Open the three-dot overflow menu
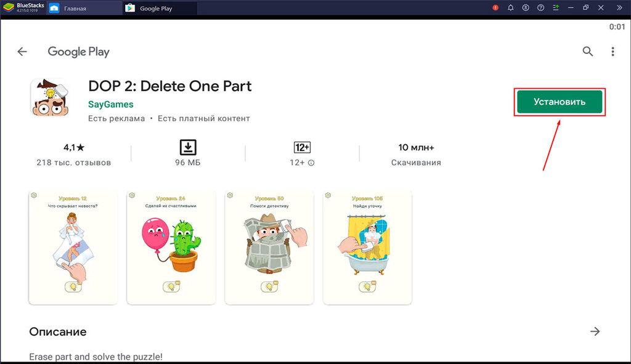 pos(613,52)
